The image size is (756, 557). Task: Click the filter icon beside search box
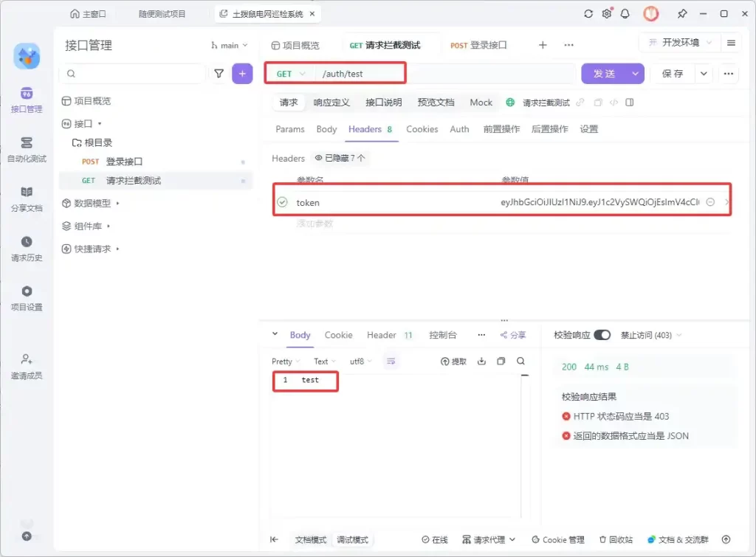pyautogui.click(x=219, y=73)
